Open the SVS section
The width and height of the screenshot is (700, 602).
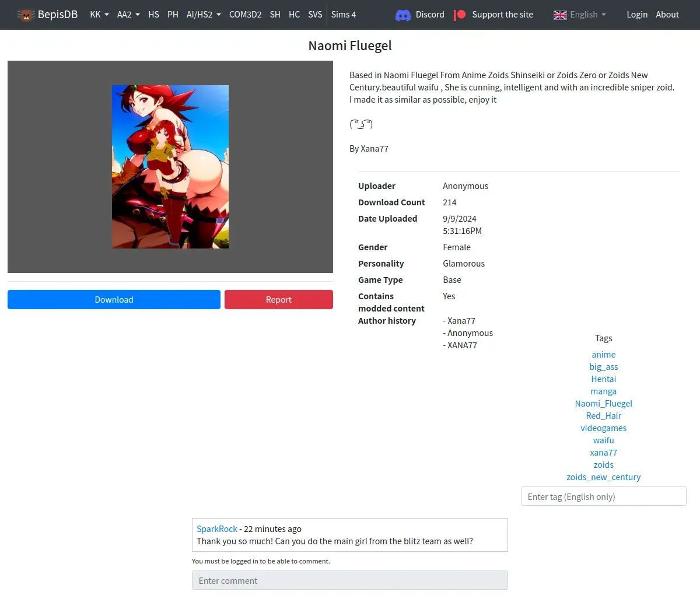(315, 15)
